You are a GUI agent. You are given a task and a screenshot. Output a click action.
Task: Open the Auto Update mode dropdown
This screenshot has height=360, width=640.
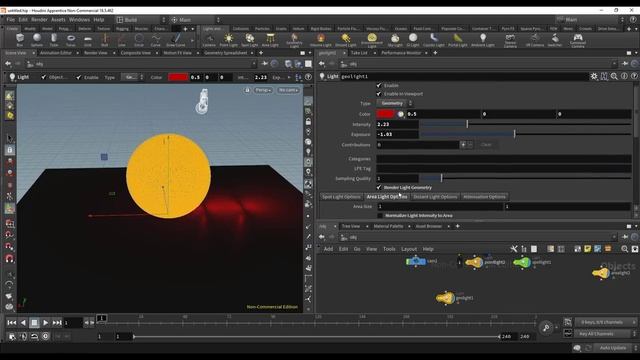click(616, 348)
